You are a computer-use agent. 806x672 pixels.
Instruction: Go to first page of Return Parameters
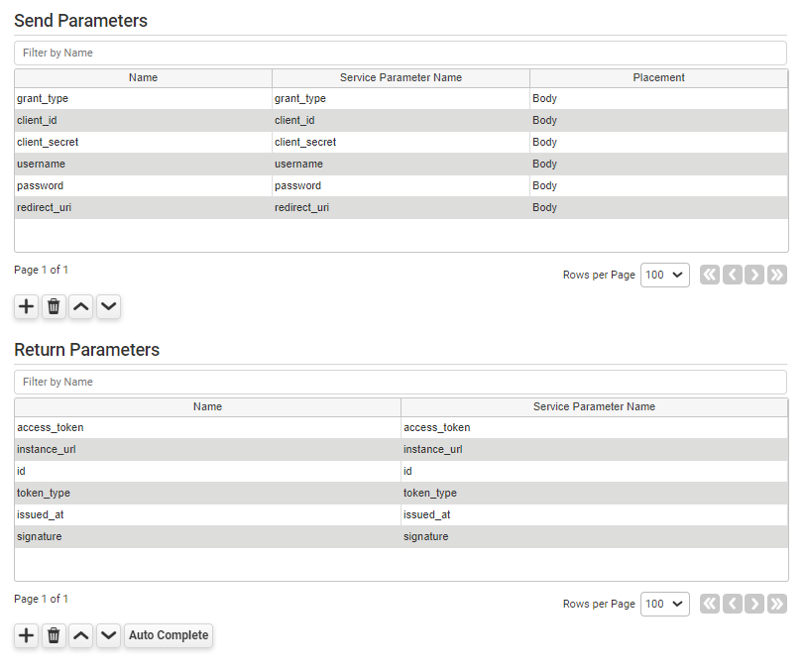[x=710, y=604]
